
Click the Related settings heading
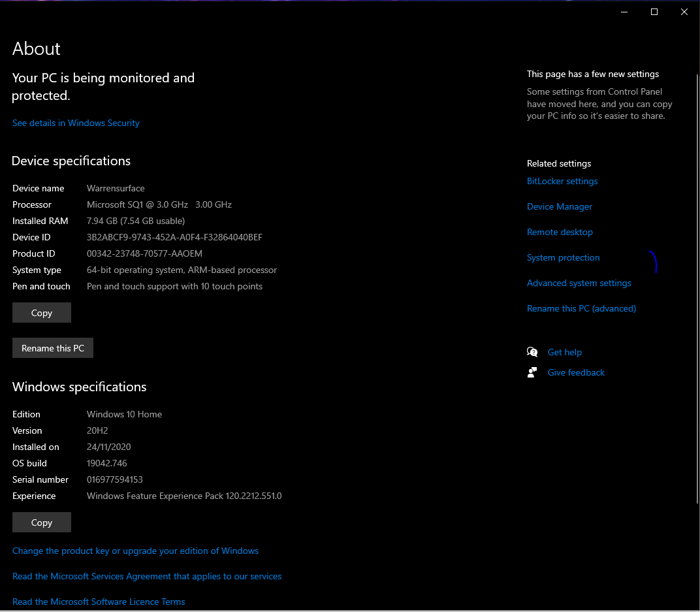[x=559, y=163]
